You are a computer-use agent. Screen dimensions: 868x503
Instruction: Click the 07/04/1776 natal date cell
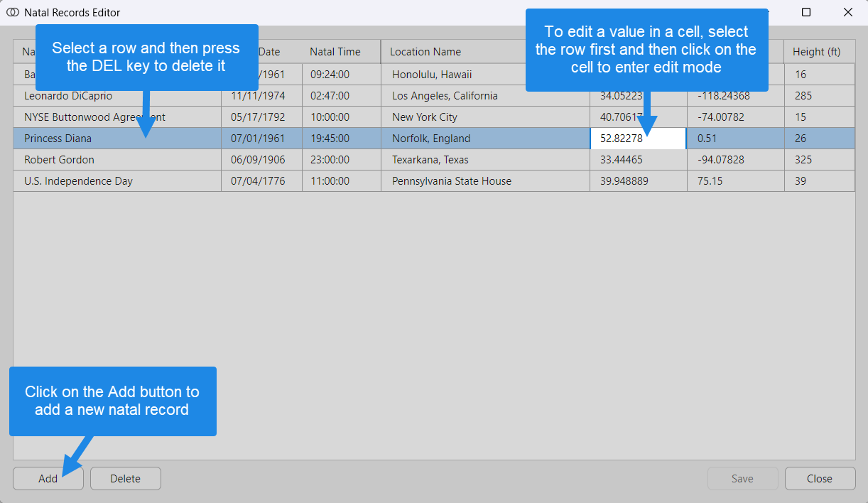click(x=257, y=181)
